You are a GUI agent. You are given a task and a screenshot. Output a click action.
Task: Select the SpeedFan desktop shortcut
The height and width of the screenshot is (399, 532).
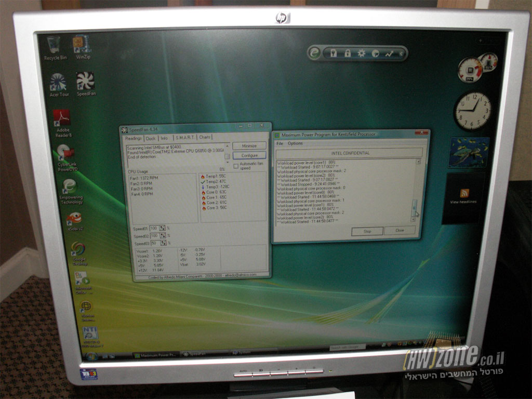(86, 84)
